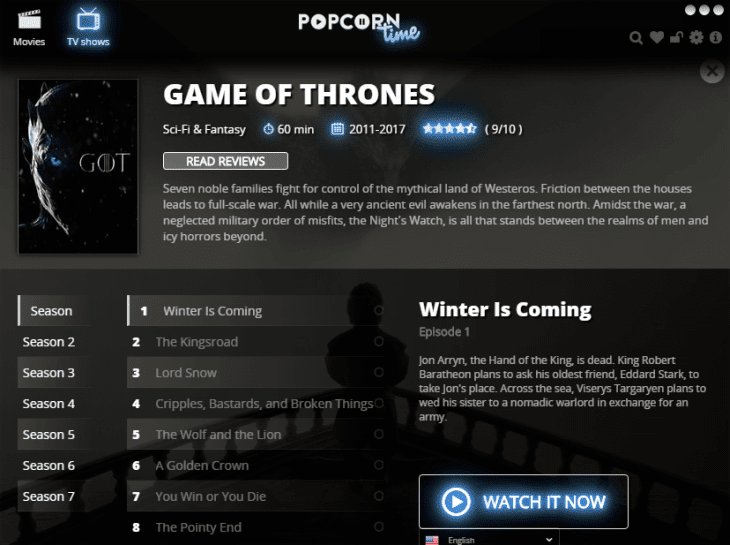This screenshot has width=730, height=545.
Task: Close the show details with X
Action: click(x=712, y=71)
